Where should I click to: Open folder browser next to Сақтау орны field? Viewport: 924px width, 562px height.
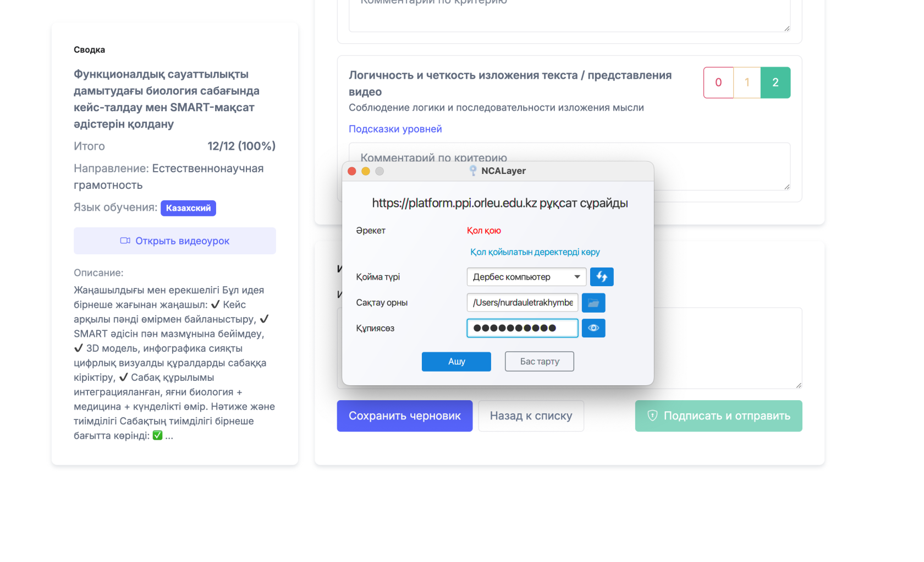(x=593, y=302)
